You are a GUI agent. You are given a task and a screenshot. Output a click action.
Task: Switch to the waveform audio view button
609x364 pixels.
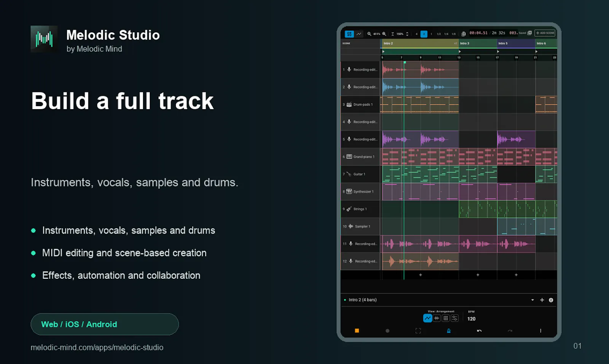[437, 318]
